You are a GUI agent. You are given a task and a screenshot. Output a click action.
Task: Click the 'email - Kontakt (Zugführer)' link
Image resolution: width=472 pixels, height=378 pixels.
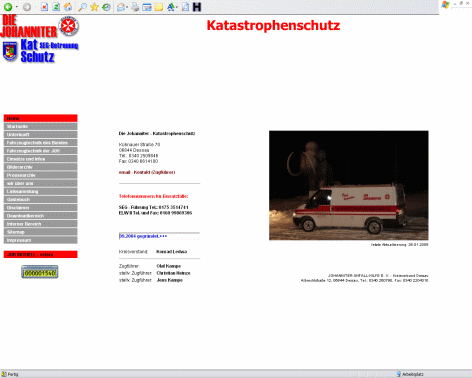(147, 172)
